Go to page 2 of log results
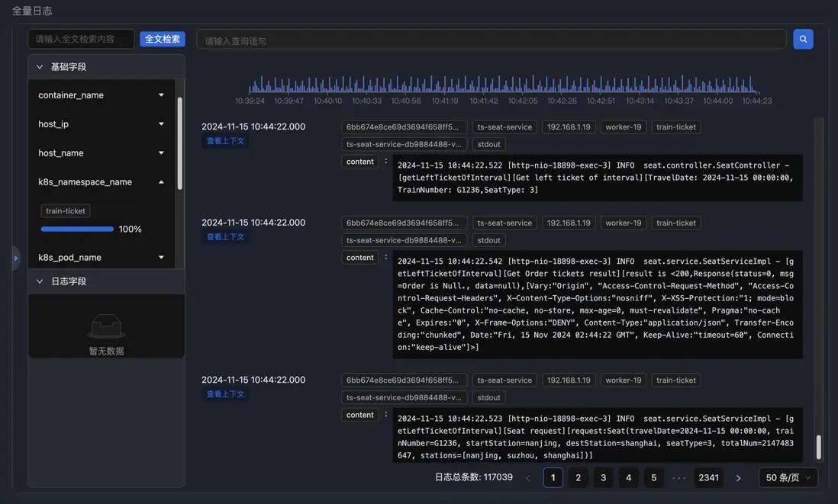This screenshot has width=838, height=504. (579, 478)
